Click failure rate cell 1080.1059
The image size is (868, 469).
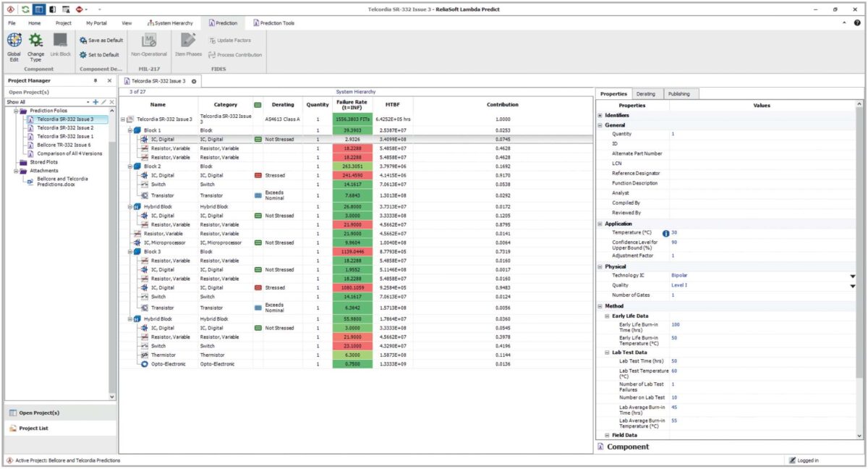coord(353,287)
